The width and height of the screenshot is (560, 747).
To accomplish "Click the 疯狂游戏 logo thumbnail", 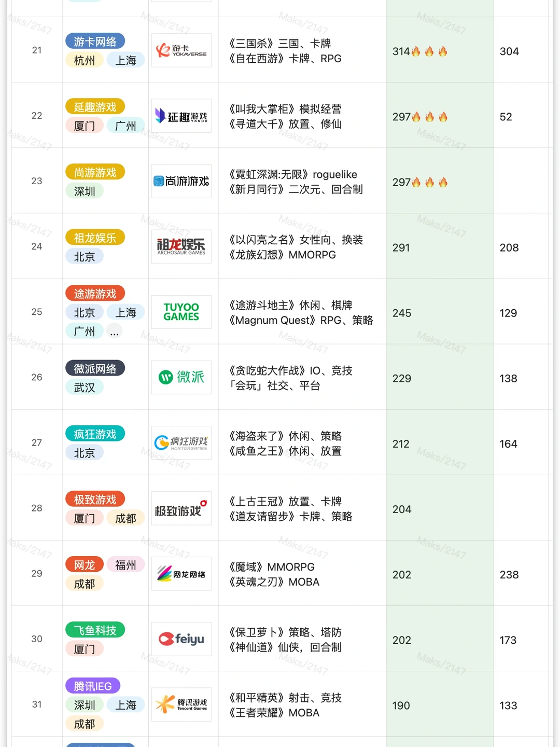I will [x=181, y=442].
